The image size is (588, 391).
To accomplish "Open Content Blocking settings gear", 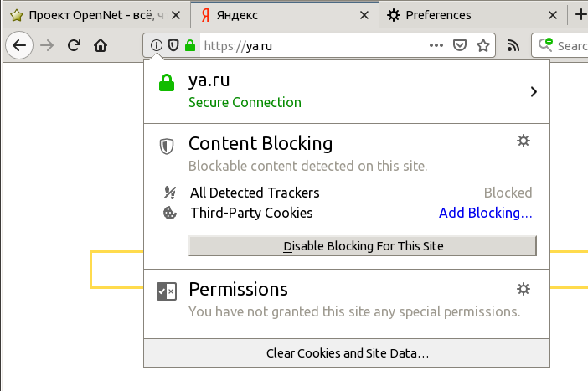I will (x=524, y=141).
